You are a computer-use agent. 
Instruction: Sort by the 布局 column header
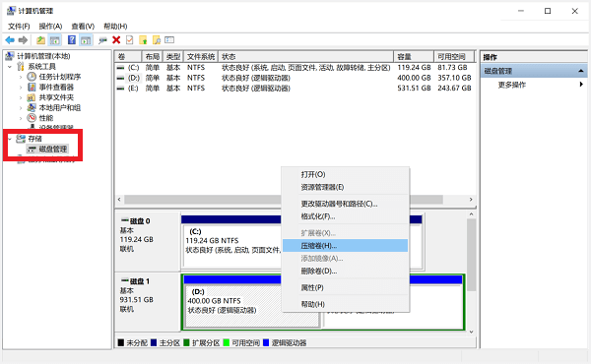[x=153, y=57]
